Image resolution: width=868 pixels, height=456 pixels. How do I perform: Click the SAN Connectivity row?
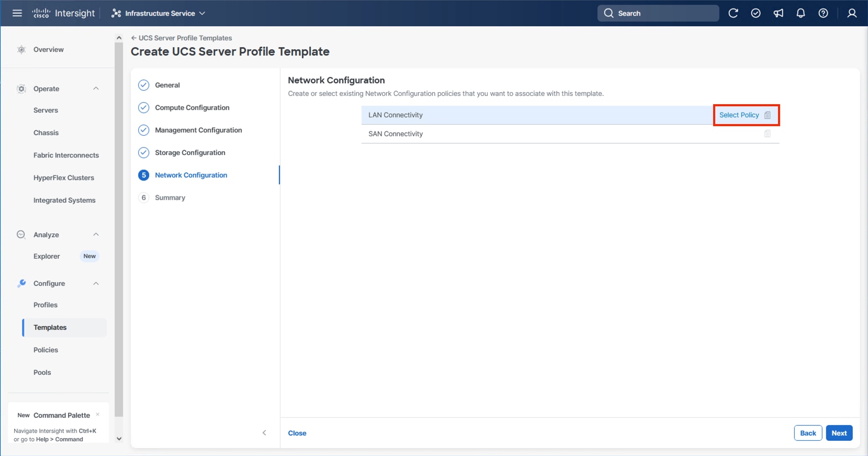pyautogui.click(x=570, y=134)
